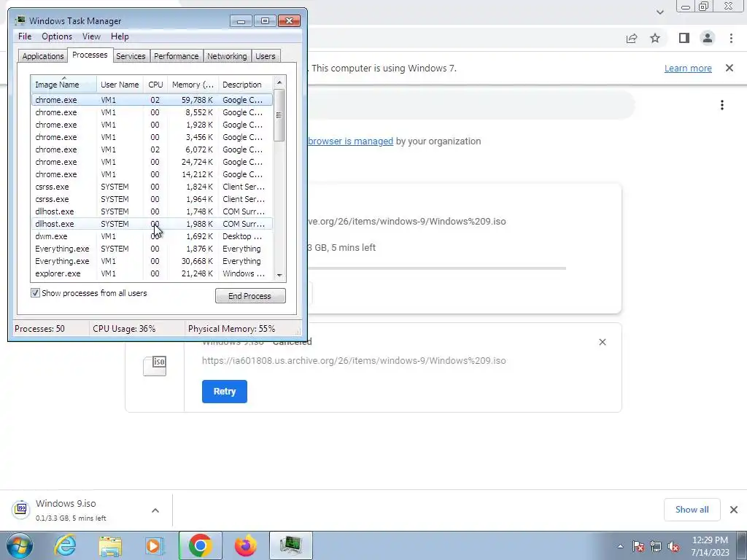
Task: Launch Firefox from the taskbar
Action: [x=246, y=545]
